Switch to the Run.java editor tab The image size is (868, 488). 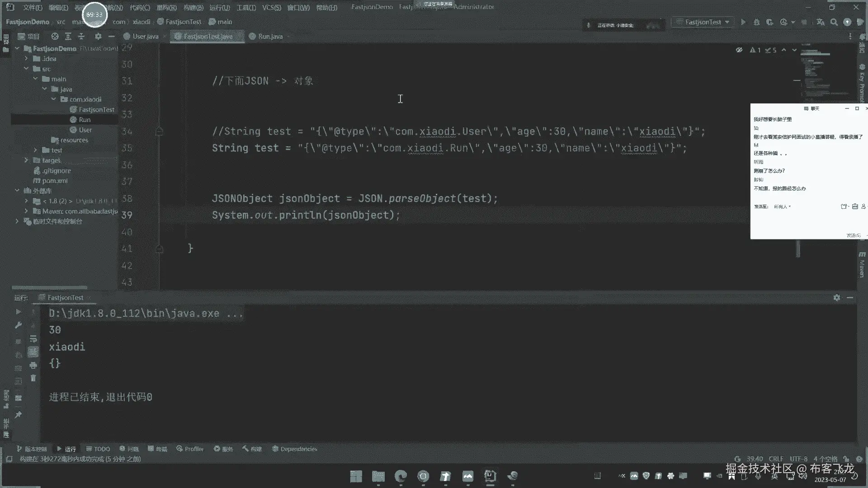point(270,37)
